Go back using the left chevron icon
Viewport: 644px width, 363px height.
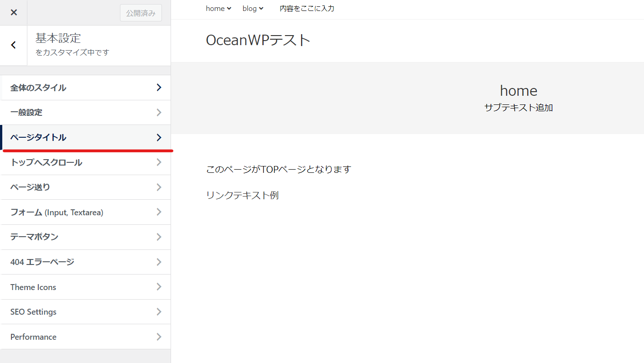(x=14, y=45)
